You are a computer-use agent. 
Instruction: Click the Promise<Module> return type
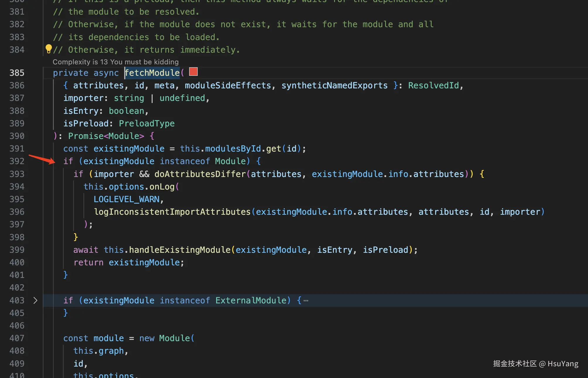coord(106,136)
